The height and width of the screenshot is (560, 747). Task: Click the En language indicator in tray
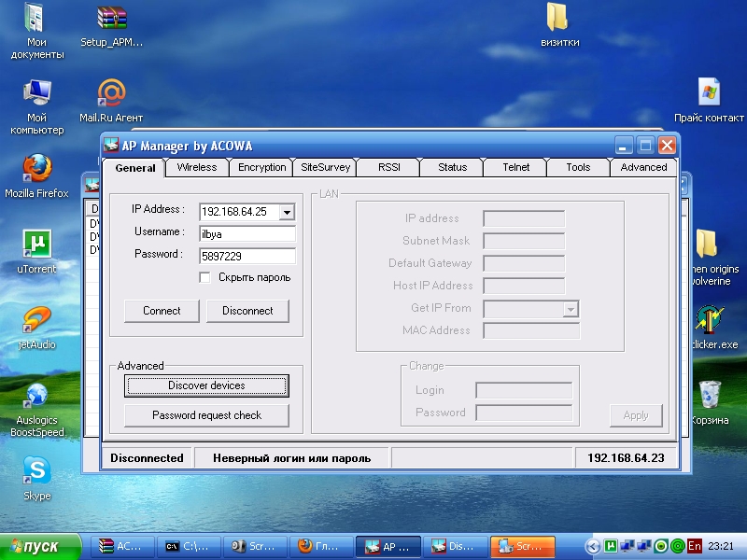click(694, 546)
